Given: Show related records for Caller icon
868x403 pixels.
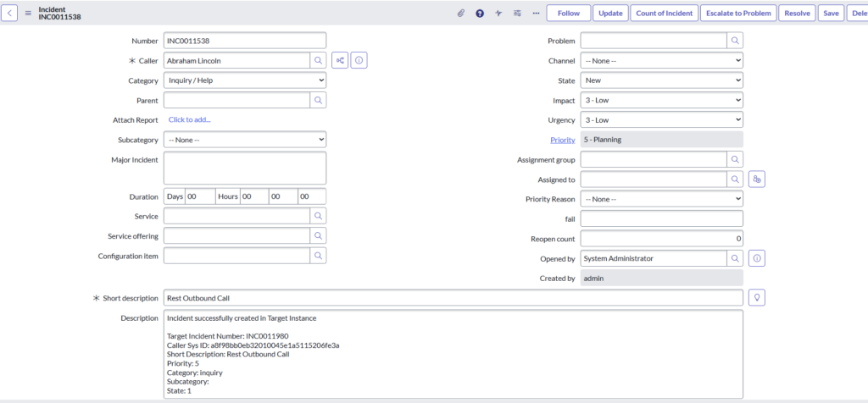Looking at the screenshot, I should coord(340,60).
